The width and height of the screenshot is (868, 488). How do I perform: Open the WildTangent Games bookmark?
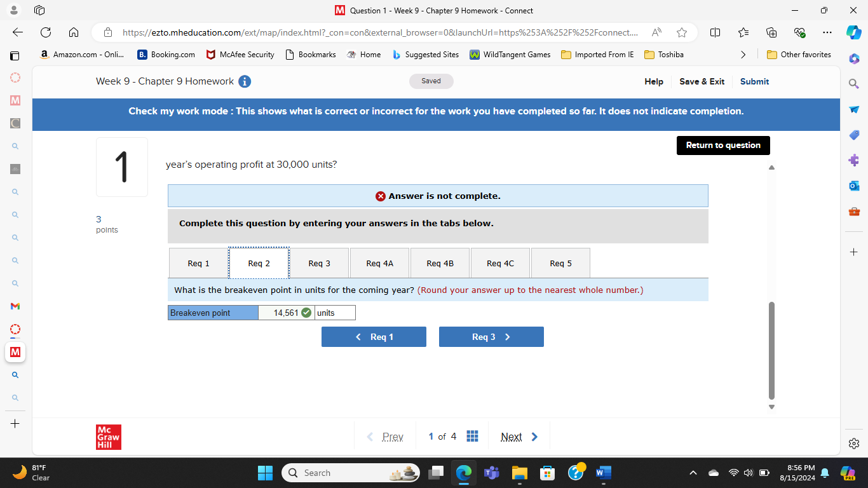(x=510, y=55)
